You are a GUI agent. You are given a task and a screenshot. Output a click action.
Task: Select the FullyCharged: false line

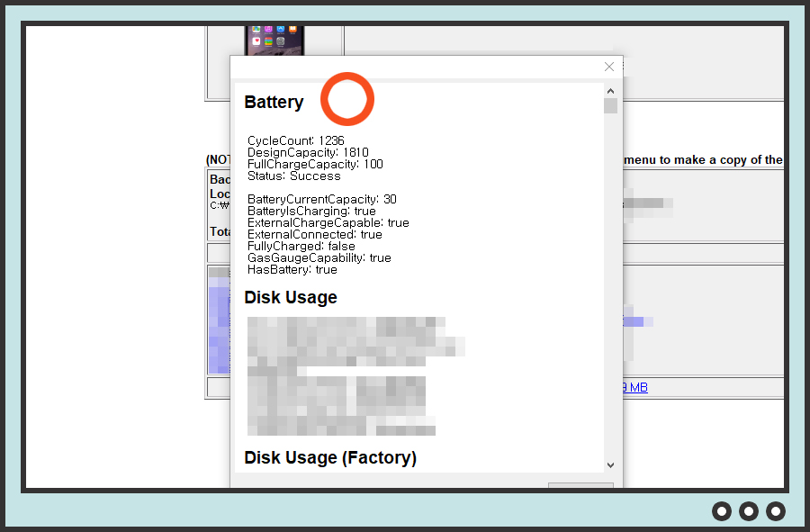301,246
